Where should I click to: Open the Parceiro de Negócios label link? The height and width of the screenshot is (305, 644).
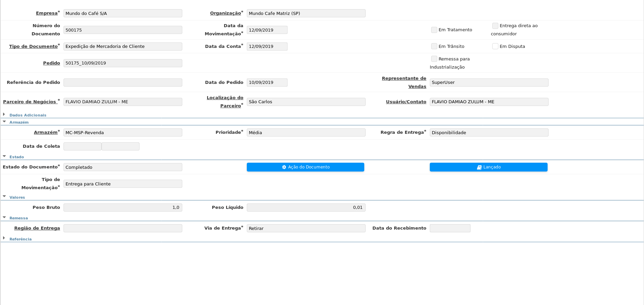pyautogui.click(x=30, y=102)
